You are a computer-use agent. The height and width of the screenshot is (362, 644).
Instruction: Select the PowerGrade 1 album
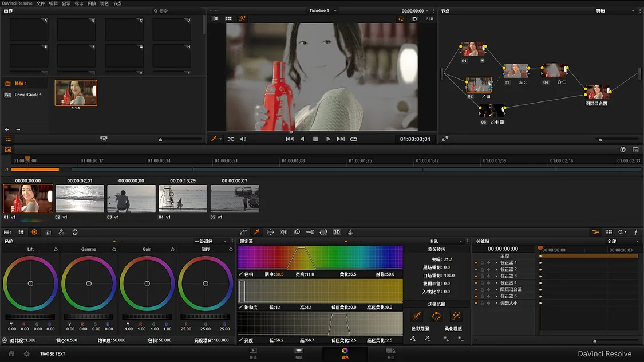tap(27, 95)
